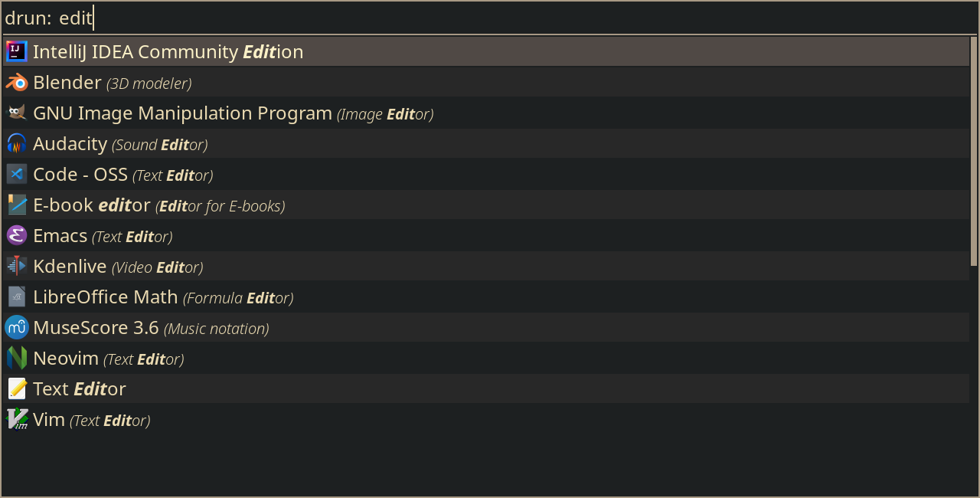The width and height of the screenshot is (980, 498).
Task: Click the MuseScore blue icon
Action: (17, 327)
